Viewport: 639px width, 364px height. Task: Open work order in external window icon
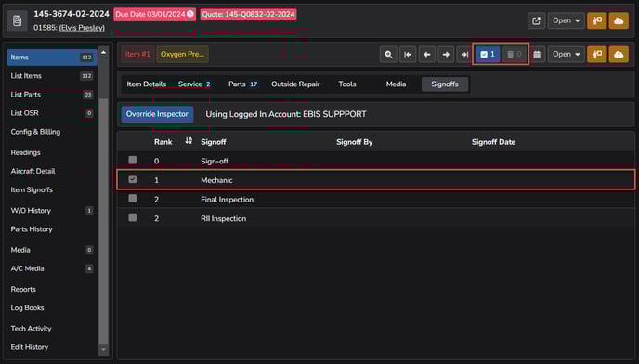tap(536, 20)
